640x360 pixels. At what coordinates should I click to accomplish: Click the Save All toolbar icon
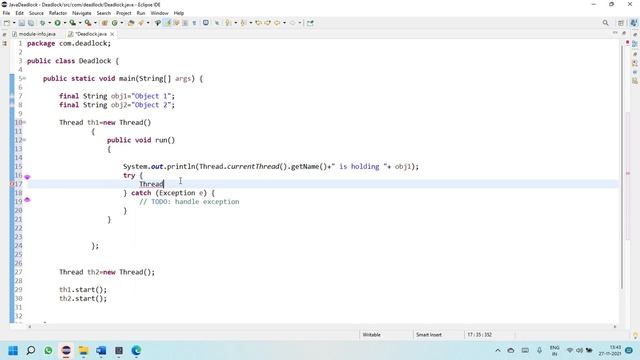pyautogui.click(x=31, y=23)
